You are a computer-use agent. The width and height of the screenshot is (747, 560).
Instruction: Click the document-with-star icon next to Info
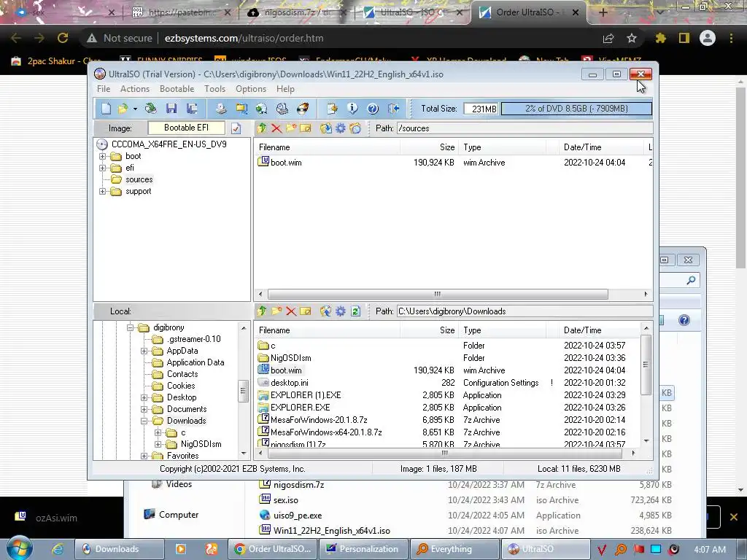click(x=332, y=109)
